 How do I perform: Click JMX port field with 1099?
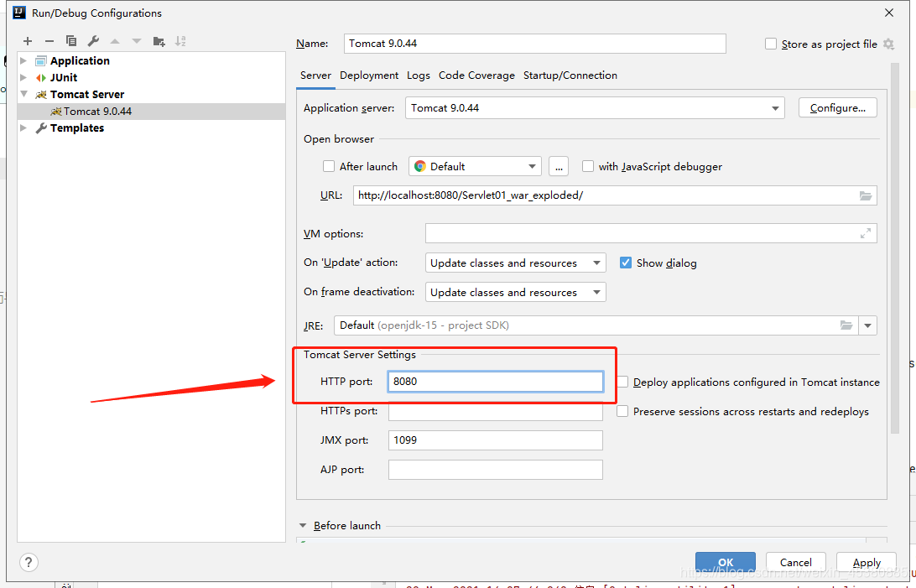click(x=496, y=440)
